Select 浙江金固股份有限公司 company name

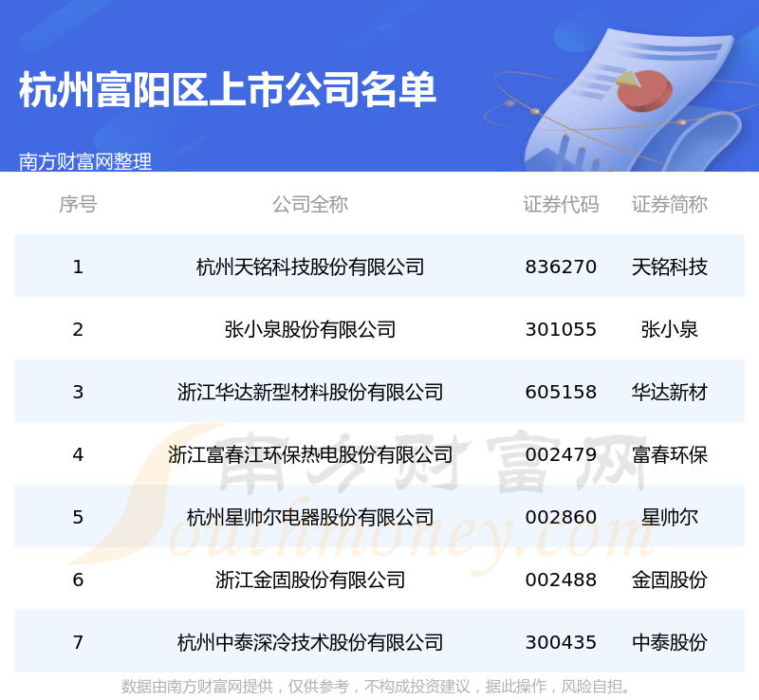(310, 580)
